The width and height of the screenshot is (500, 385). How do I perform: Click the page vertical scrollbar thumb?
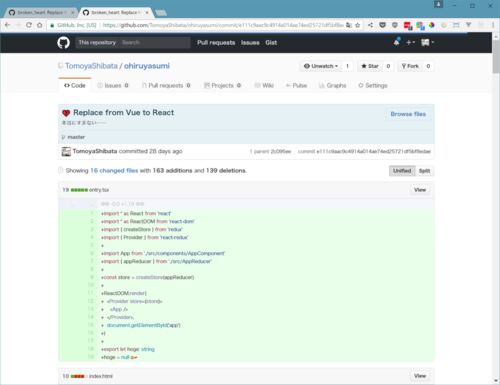click(496, 56)
